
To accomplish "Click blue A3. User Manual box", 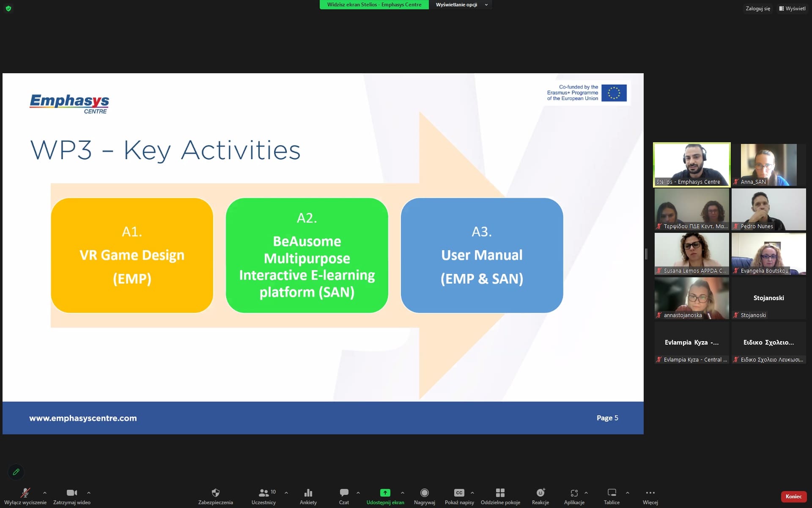I will (x=482, y=255).
